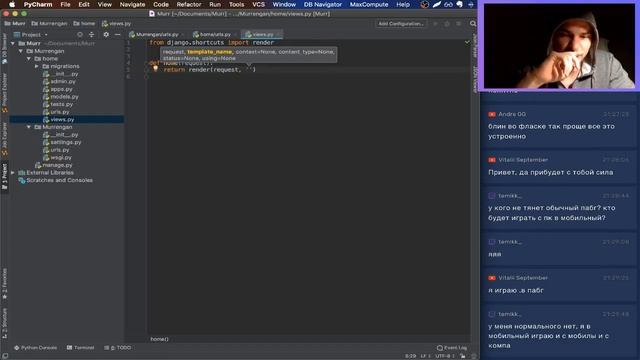Toggle tool window bars with bottom-left corner icon

(5, 356)
